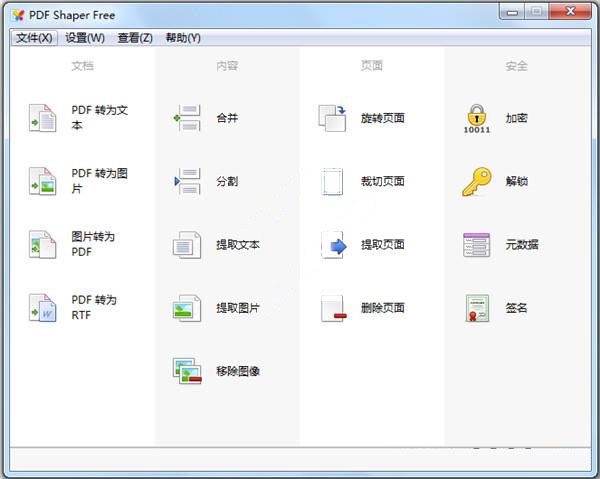Viewport: 600px width, 479px height.
Task: Click the 页面 column header
Action: [372, 66]
